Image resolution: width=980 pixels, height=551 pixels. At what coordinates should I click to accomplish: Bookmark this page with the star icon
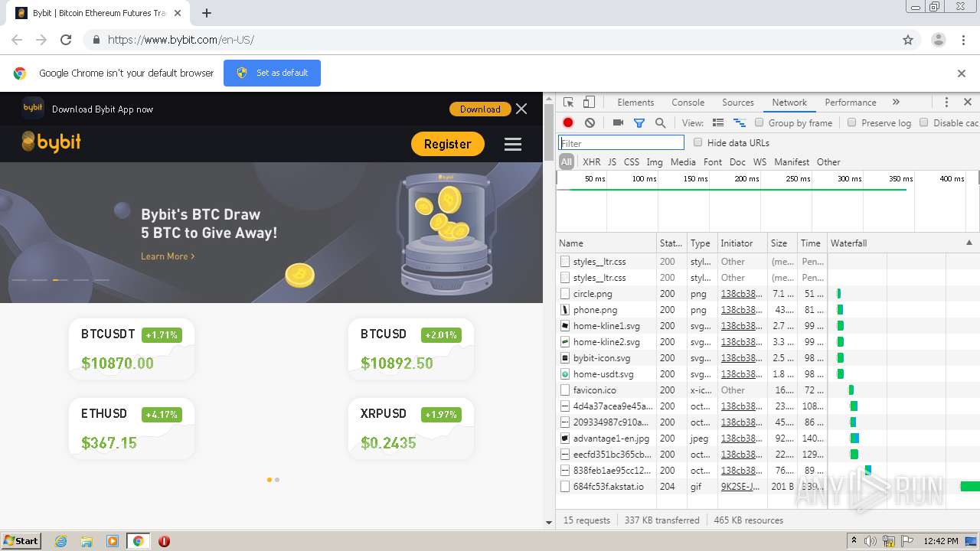[x=908, y=40]
